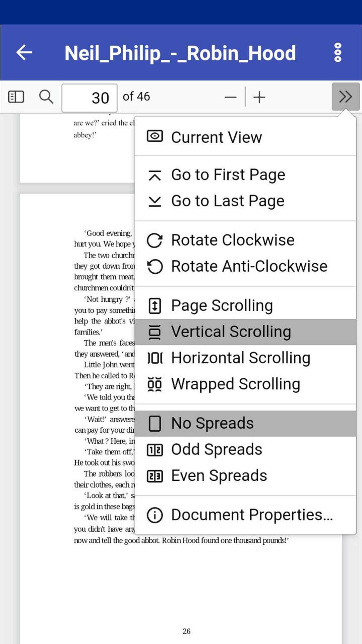Viewport: 362px width, 644px height.
Task: Toggle the sidebar panel icon
Action: [x=16, y=97]
